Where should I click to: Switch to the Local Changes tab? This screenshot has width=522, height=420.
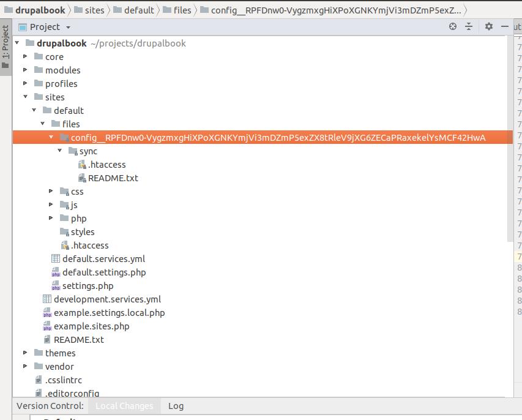(x=124, y=406)
